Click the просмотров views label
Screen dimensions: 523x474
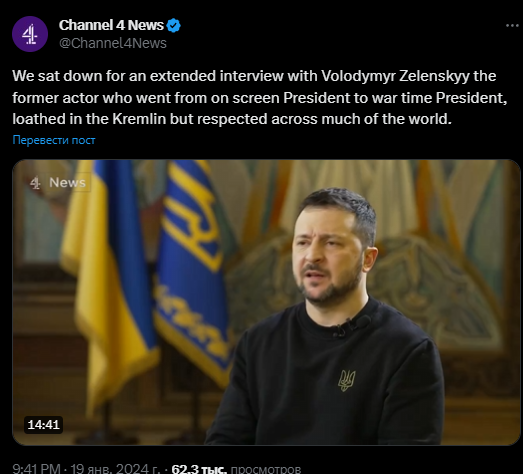pyautogui.click(x=266, y=469)
